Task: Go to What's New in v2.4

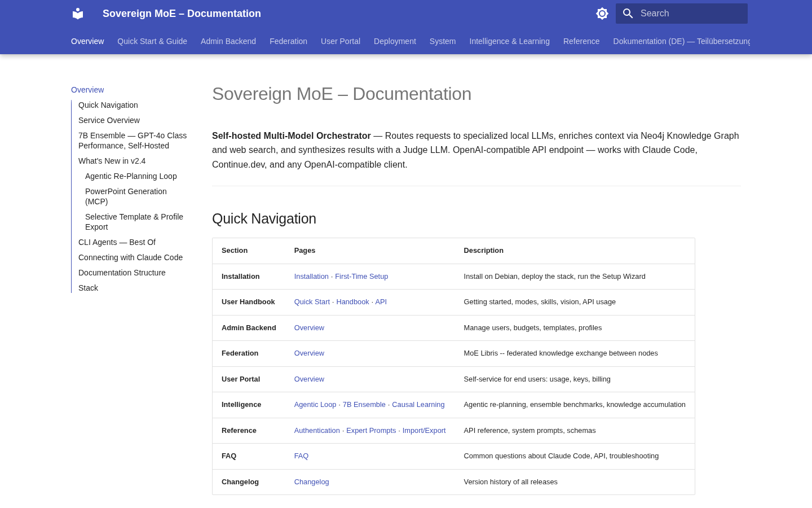Action: point(112,161)
